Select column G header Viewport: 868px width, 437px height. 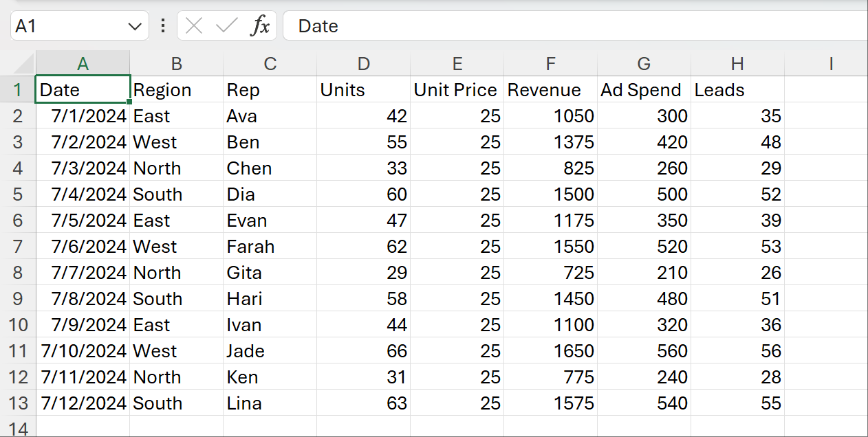[644, 64]
